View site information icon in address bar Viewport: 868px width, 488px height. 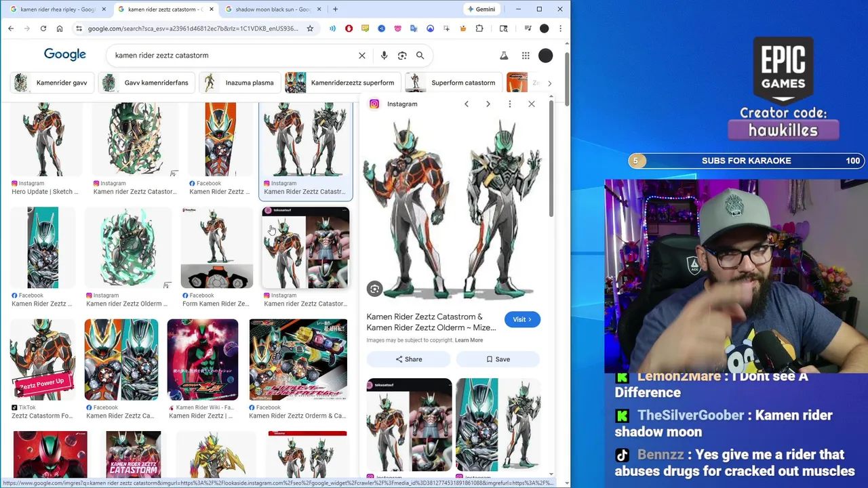tap(79, 28)
